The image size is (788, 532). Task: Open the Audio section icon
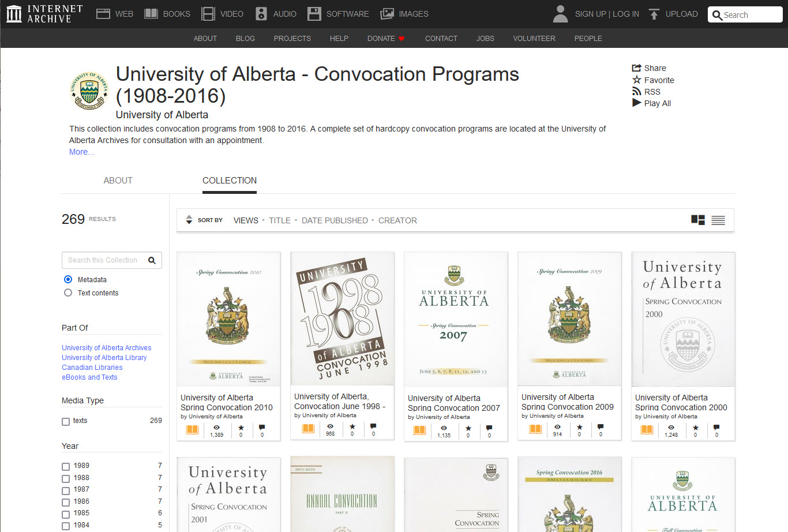(262, 13)
